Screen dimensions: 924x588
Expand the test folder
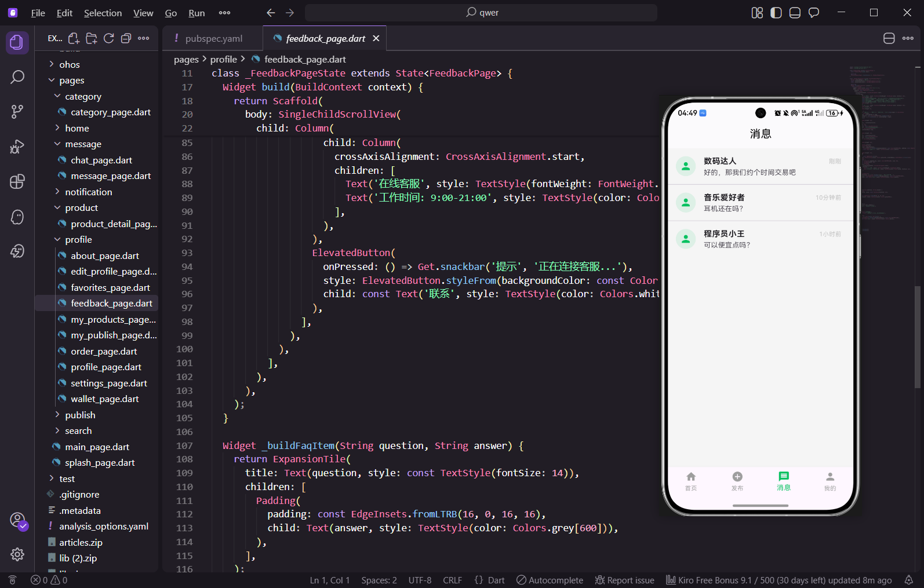coord(97,479)
